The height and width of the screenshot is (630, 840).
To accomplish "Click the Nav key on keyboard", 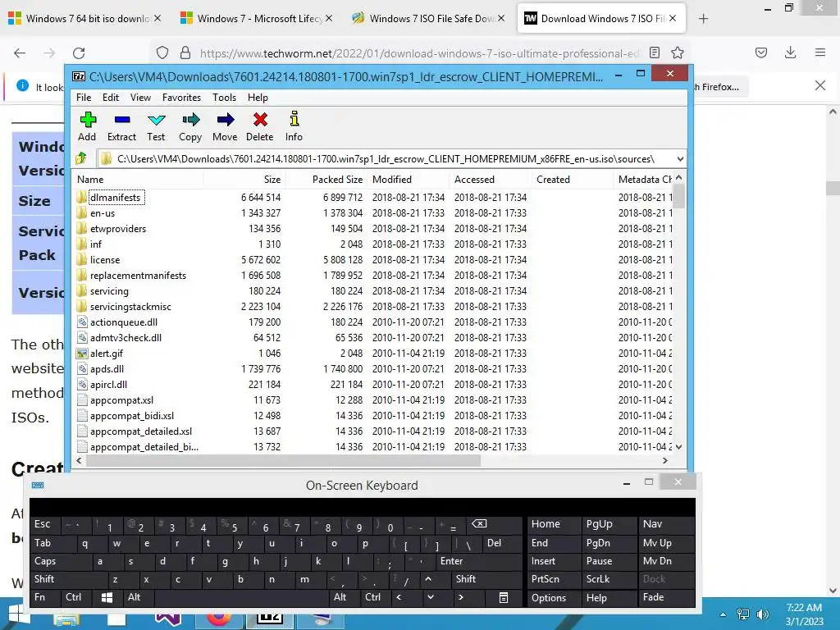I will pyautogui.click(x=666, y=525).
